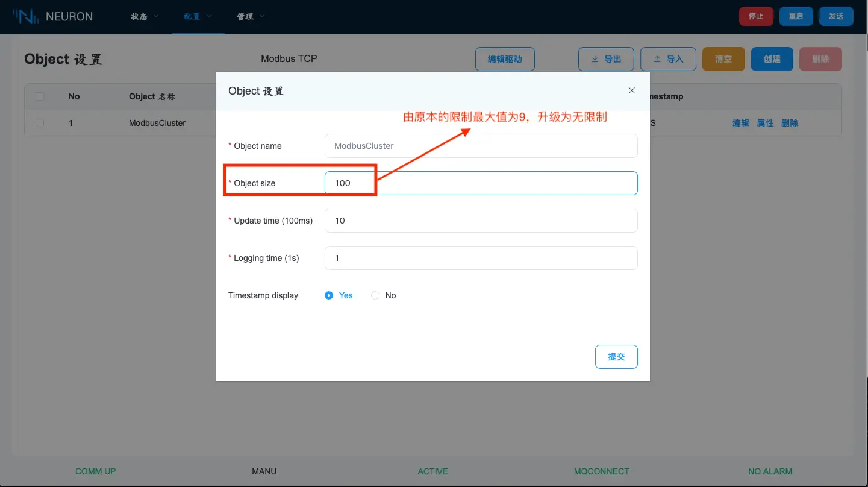The image size is (868, 487).
Task: Tick the ModbusCluster row checkbox
Action: tap(40, 123)
